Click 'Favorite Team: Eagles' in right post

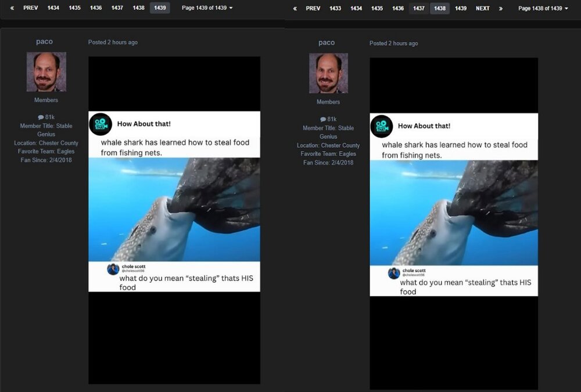click(x=328, y=154)
